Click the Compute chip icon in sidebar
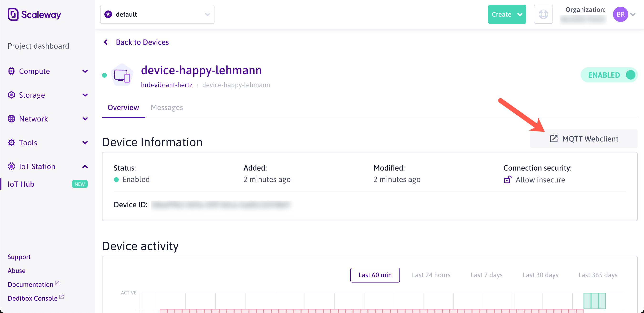 (11, 71)
